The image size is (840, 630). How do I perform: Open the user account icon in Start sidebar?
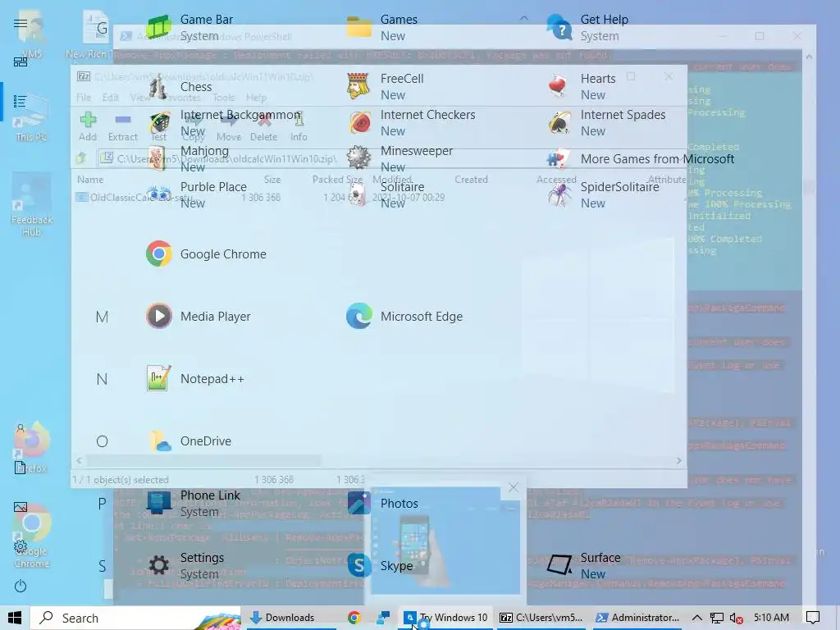pyautogui.click(x=21, y=428)
